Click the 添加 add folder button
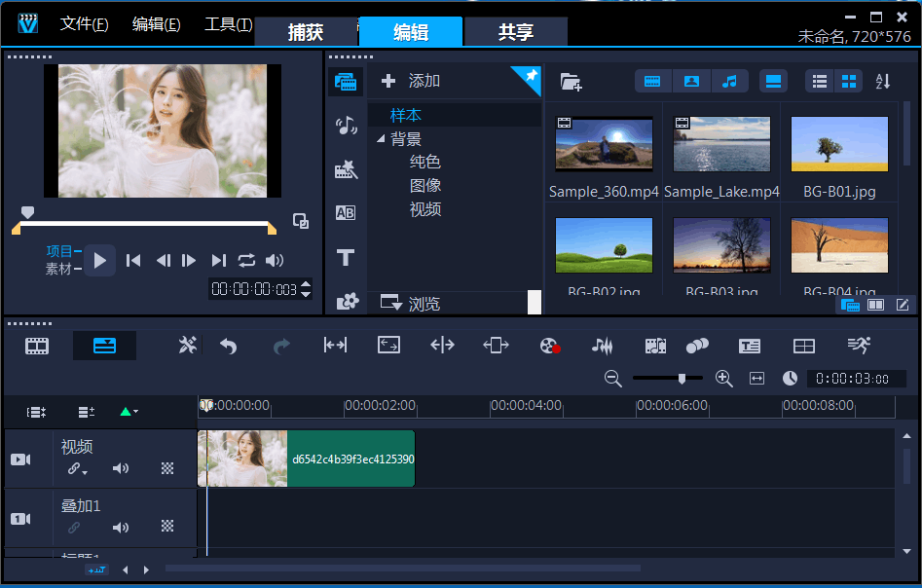Image resolution: width=922 pixels, height=588 pixels. (411, 81)
